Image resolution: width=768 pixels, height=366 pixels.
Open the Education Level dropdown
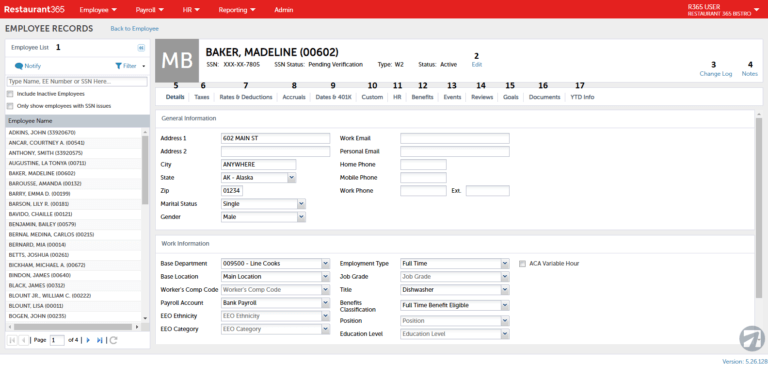tap(505, 334)
